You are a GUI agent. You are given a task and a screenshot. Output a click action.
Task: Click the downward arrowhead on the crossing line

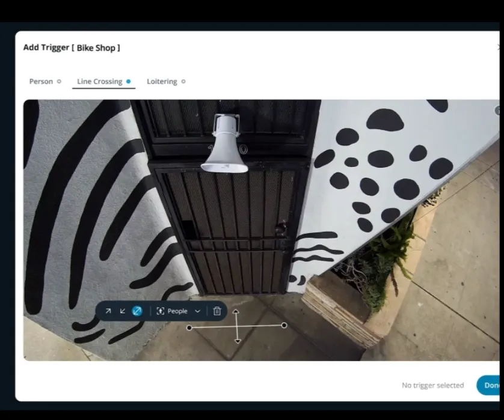pyautogui.click(x=237, y=341)
